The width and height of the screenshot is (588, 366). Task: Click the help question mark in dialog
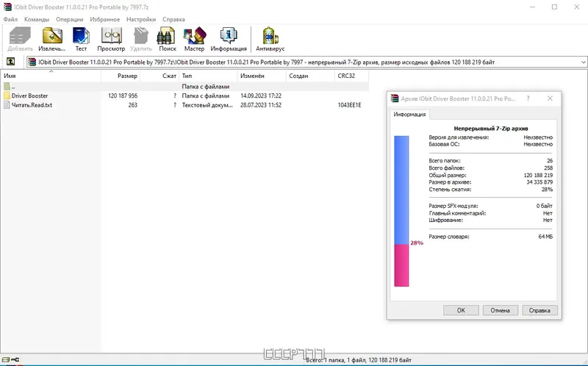point(528,98)
